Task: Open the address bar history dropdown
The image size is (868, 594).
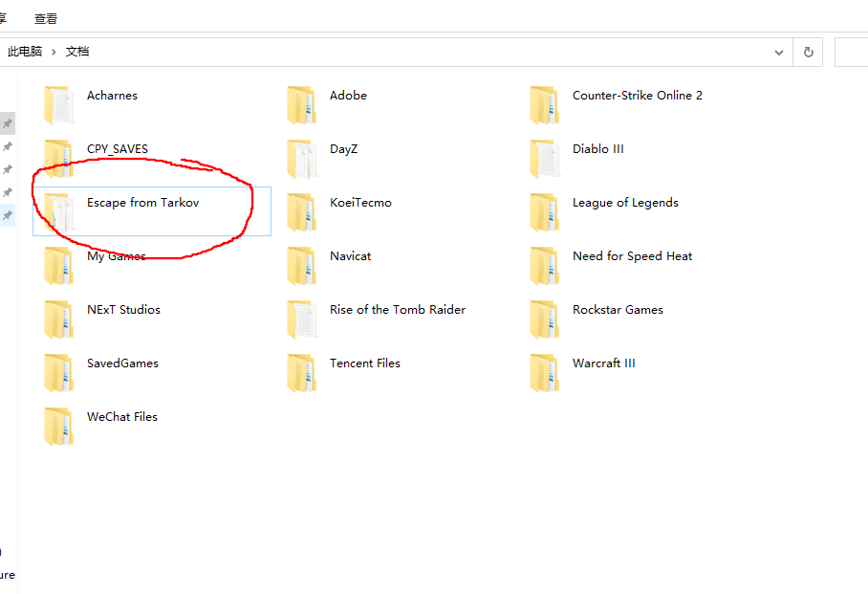Action: coord(779,52)
